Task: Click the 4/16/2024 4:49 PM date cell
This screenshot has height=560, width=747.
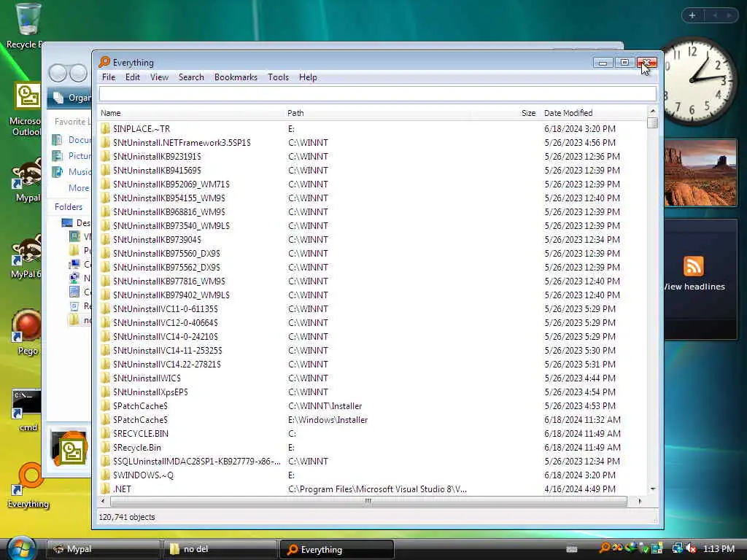Action: coord(580,489)
